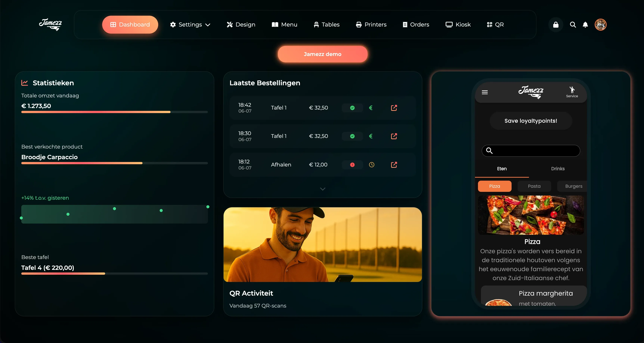Request Service via the service icon

(x=572, y=92)
